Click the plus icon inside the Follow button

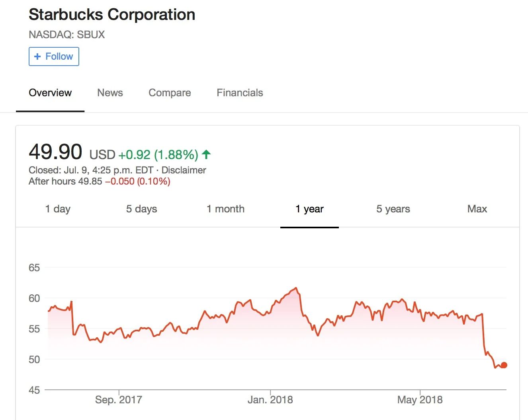[x=37, y=56]
